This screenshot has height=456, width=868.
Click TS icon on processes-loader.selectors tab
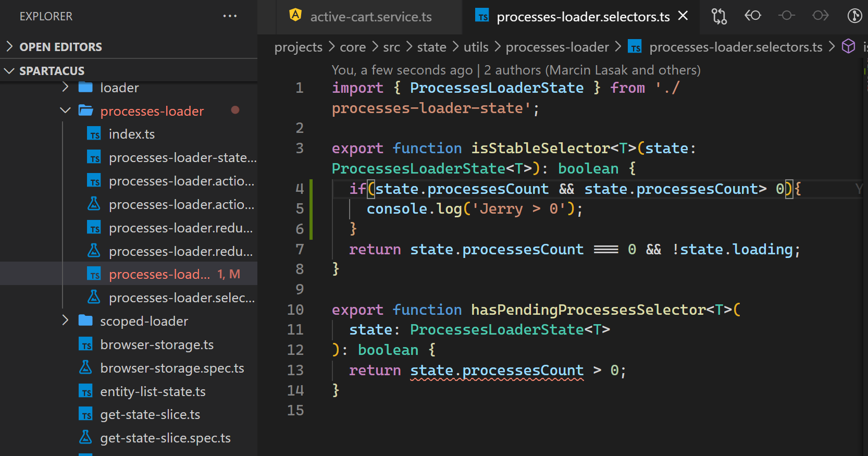pyautogui.click(x=482, y=16)
